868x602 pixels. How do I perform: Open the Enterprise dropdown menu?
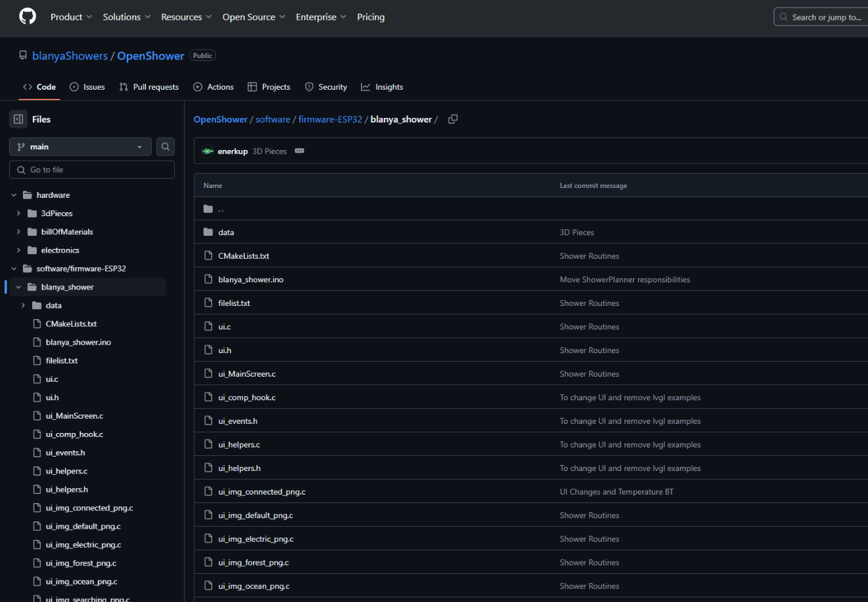[321, 17]
